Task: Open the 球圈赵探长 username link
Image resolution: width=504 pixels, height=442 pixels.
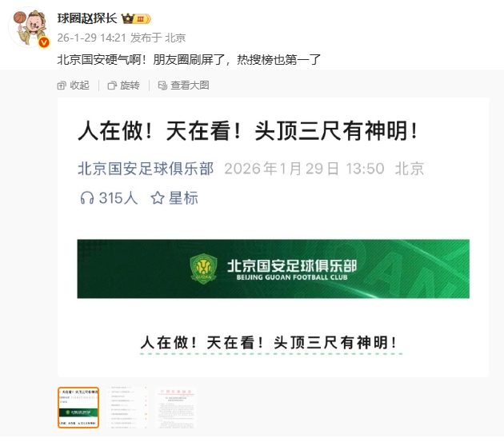Action: point(87,18)
